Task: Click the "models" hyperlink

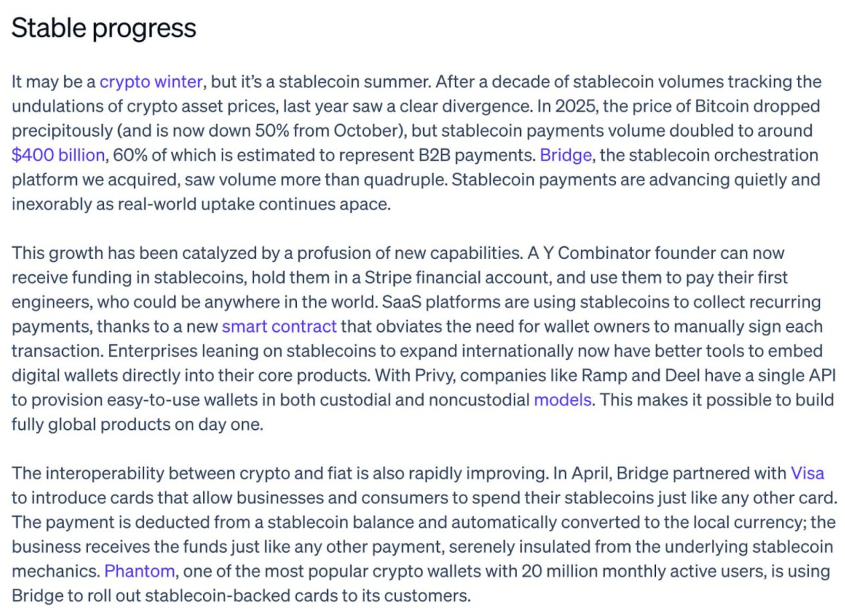Action: 562,400
